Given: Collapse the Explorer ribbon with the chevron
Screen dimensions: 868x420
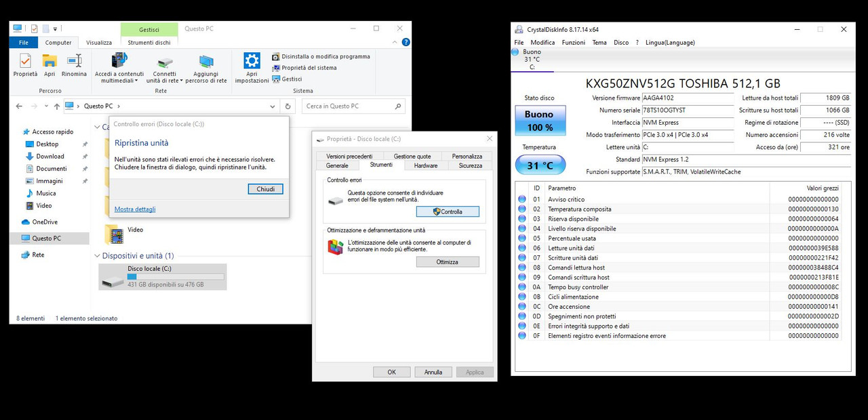Looking at the screenshot, I should pyautogui.click(x=395, y=42).
